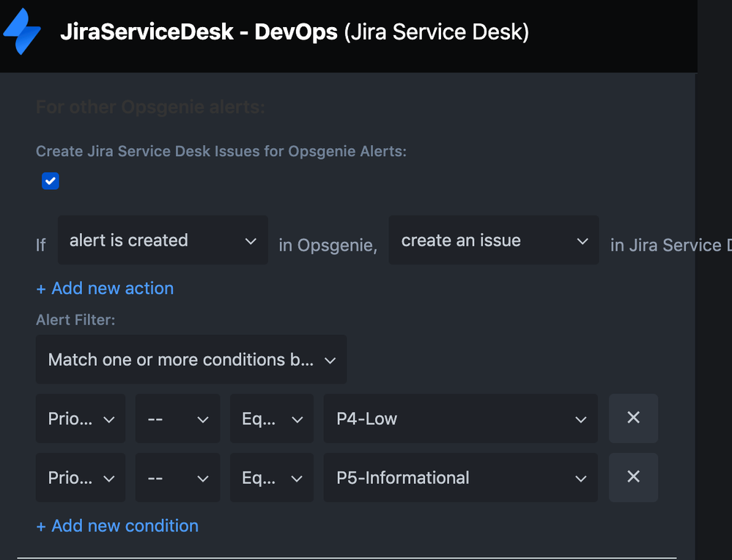Viewport: 732px width, 560px height.
Task: Remove the P4-Low condition row
Action: (x=633, y=418)
